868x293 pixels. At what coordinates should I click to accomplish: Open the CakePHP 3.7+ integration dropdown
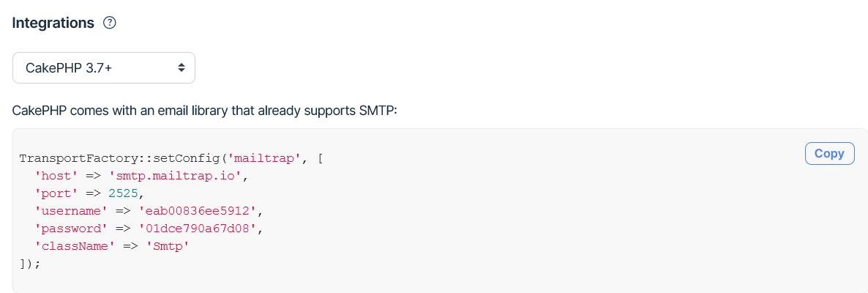pyautogui.click(x=103, y=67)
